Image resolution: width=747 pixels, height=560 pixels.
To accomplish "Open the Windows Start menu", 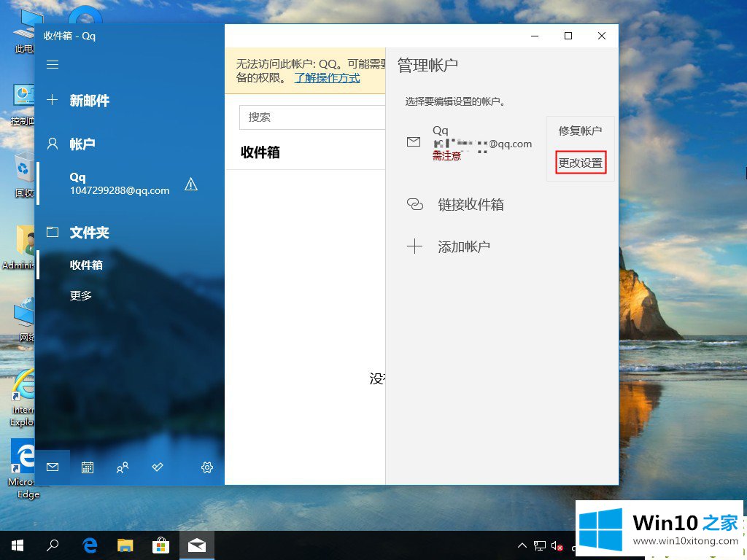I will pos(18,545).
